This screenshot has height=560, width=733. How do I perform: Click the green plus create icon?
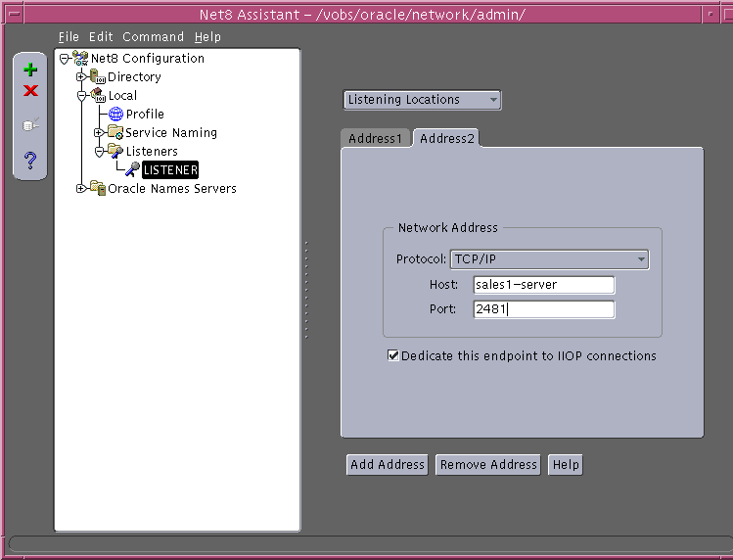(x=30, y=70)
